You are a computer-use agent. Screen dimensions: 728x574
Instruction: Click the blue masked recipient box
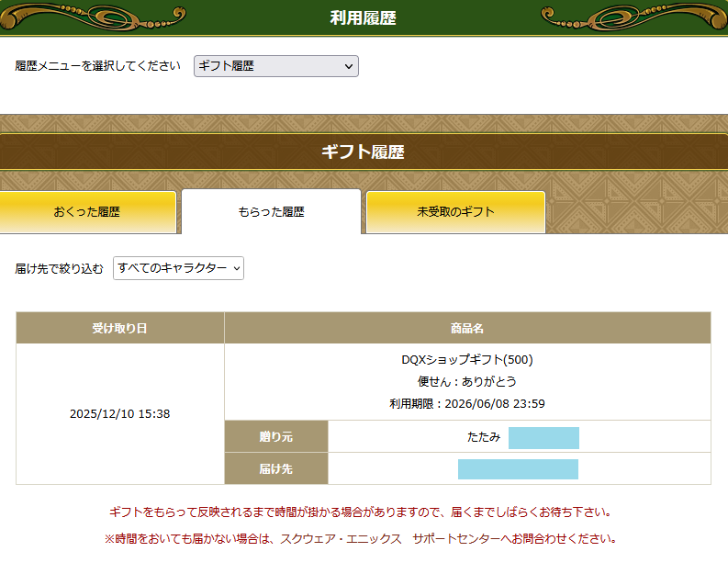(x=518, y=469)
